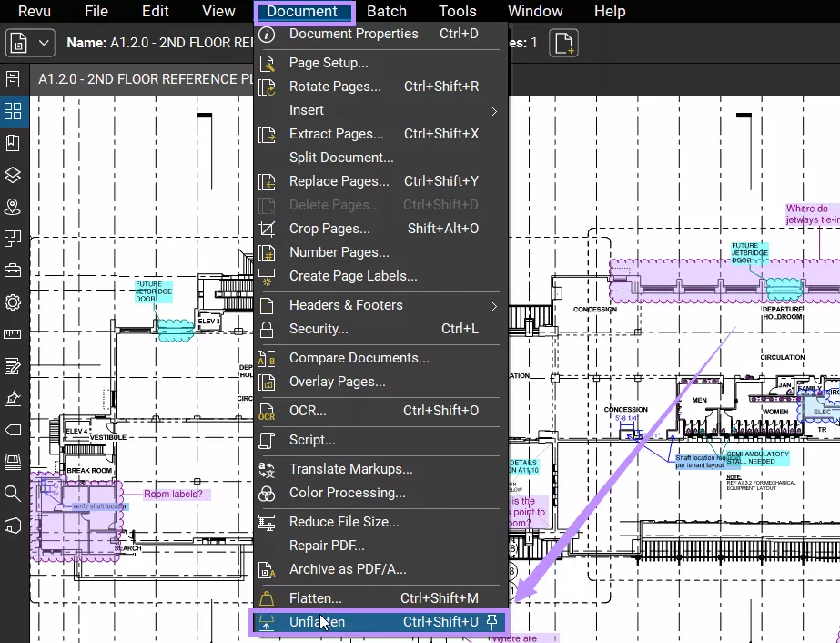Open the Markups list panel
840x643 pixels.
pyautogui.click(x=13, y=366)
